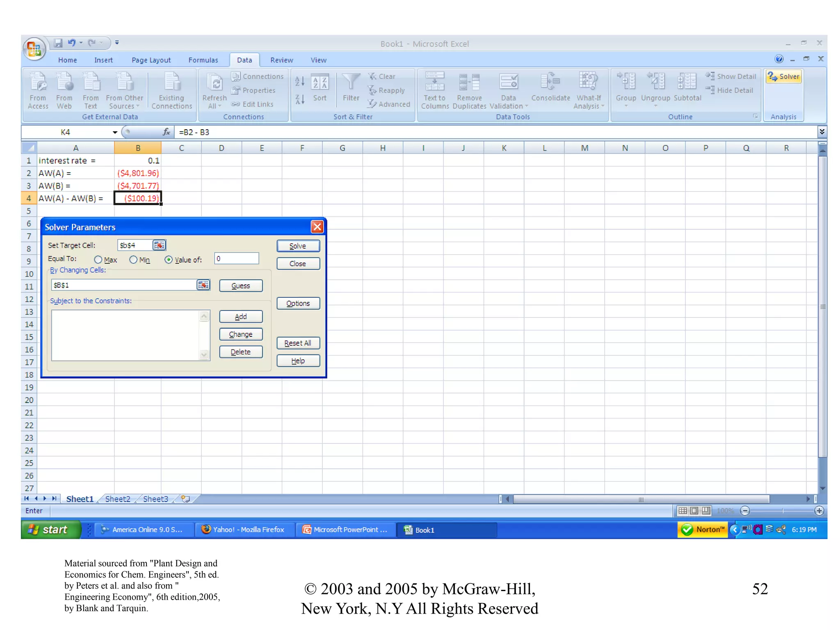The image size is (840, 630).
Task: Click the Text to Columns icon
Action: tap(434, 82)
